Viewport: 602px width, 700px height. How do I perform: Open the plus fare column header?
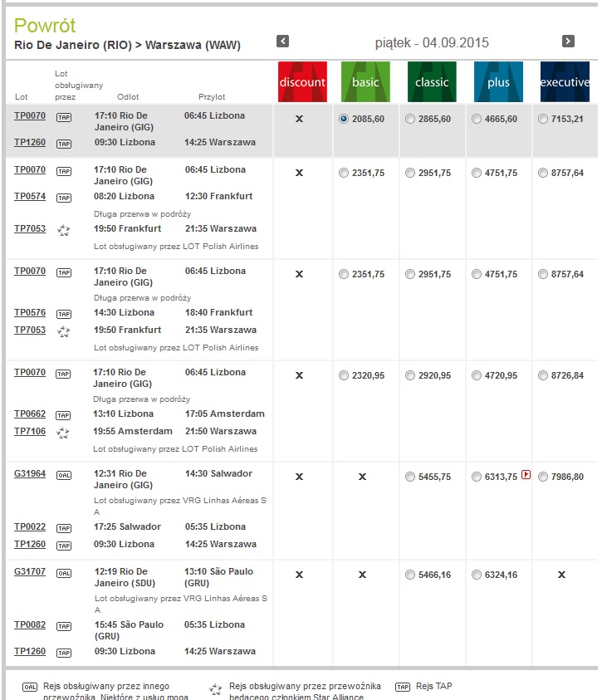[x=498, y=81]
